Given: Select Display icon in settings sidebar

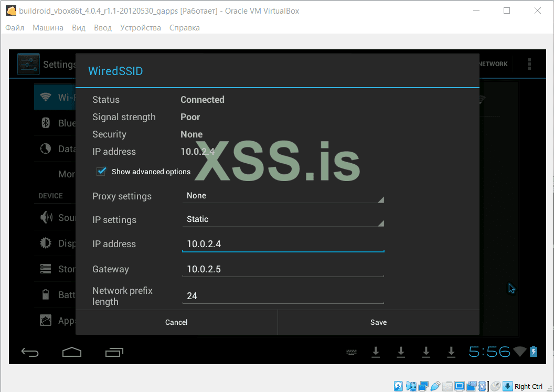Looking at the screenshot, I should [46, 243].
